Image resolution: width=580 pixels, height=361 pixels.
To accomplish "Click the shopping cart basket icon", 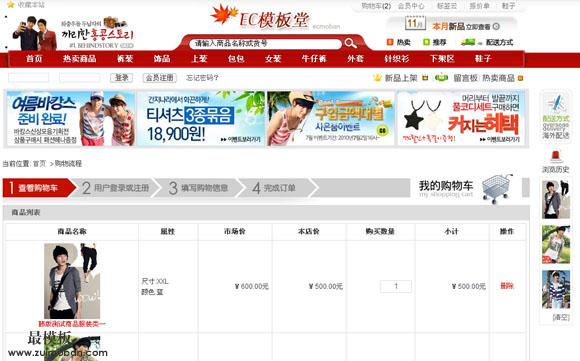I will pos(497,188).
